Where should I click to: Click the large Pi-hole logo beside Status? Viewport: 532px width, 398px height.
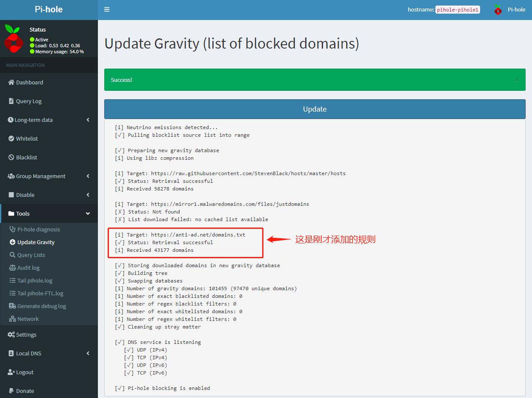14,39
